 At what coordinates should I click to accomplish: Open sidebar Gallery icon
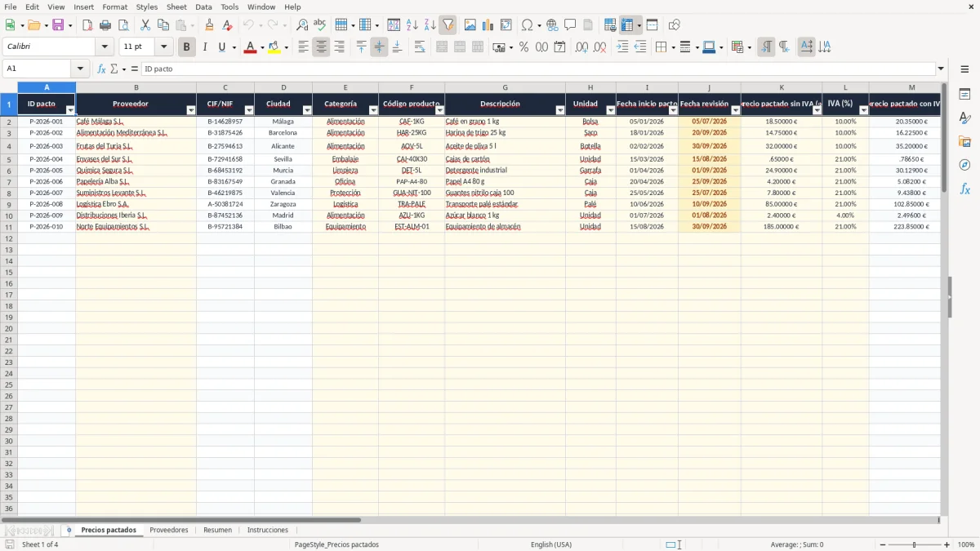[964, 141]
